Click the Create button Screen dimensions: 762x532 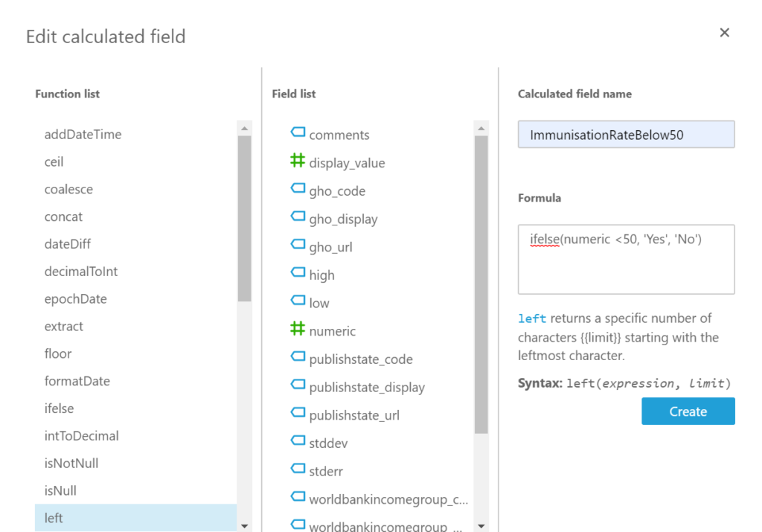click(x=688, y=411)
